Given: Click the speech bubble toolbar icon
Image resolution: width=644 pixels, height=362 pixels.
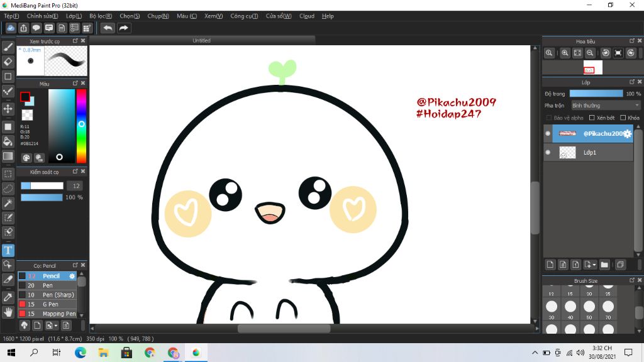Looking at the screenshot, I should click(36, 28).
